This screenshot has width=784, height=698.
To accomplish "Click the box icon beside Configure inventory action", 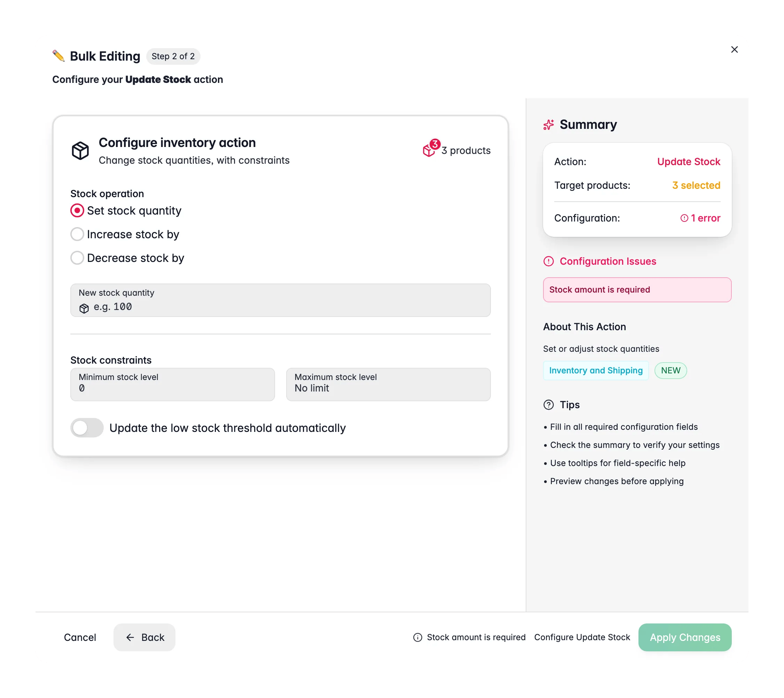I will (80, 150).
